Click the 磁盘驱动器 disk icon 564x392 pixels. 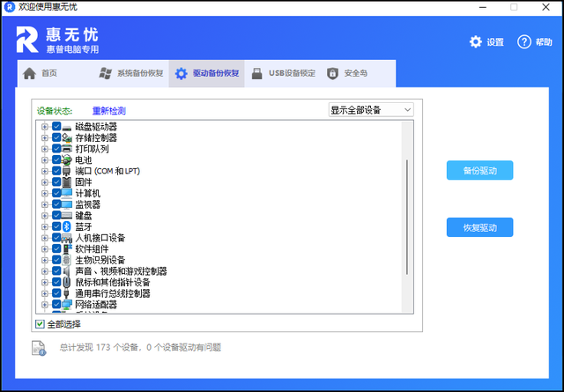click(67, 127)
